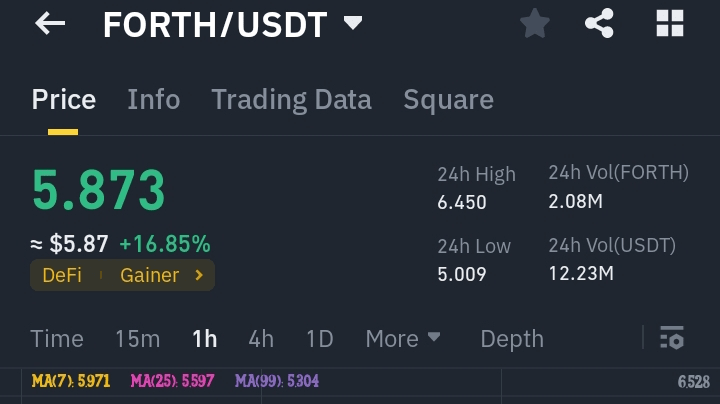This screenshot has height=404, width=720.
Task: Open chart indicator settings icon
Action: (672, 338)
